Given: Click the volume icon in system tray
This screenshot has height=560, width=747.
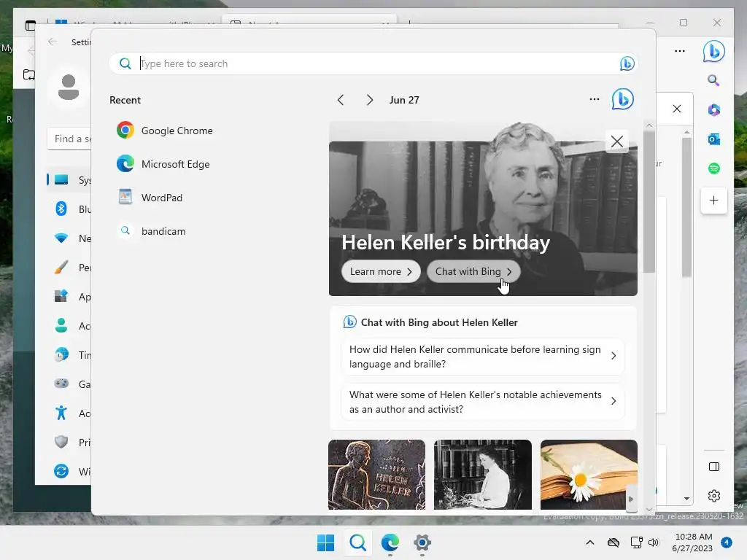Looking at the screenshot, I should (654, 542).
